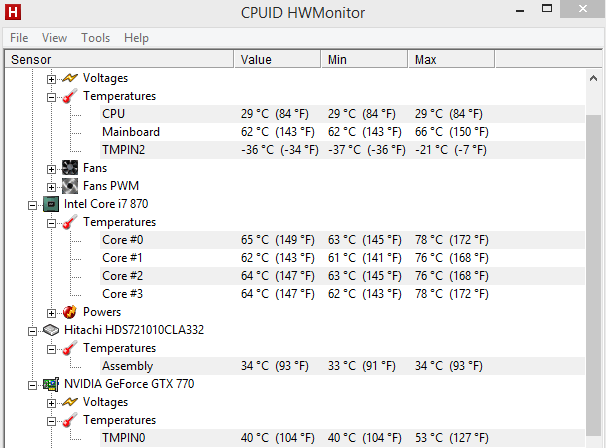Click the NVIDIA Voltages lightning icon

click(70, 402)
